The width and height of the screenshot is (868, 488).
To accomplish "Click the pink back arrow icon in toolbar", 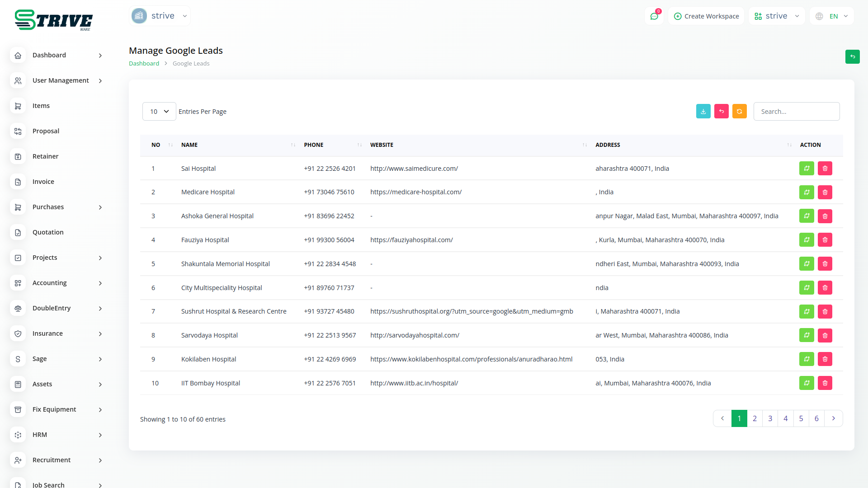I will pos(721,111).
